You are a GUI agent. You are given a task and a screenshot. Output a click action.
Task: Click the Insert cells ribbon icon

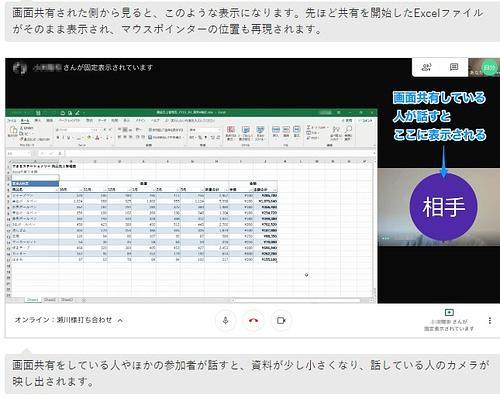pos(276,131)
